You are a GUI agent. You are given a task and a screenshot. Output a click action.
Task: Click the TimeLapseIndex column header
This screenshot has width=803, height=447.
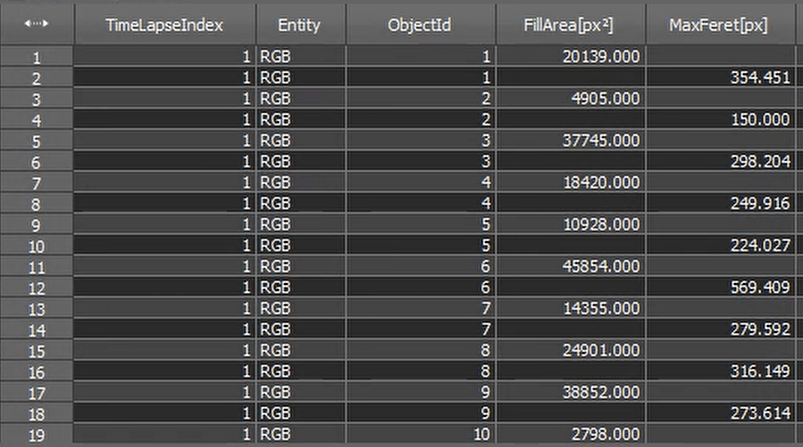pos(164,24)
